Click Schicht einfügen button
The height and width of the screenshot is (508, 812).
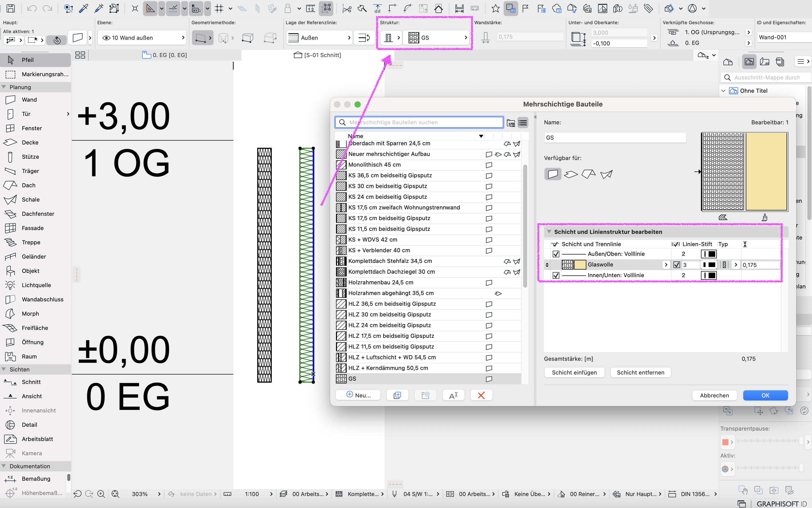coord(574,373)
